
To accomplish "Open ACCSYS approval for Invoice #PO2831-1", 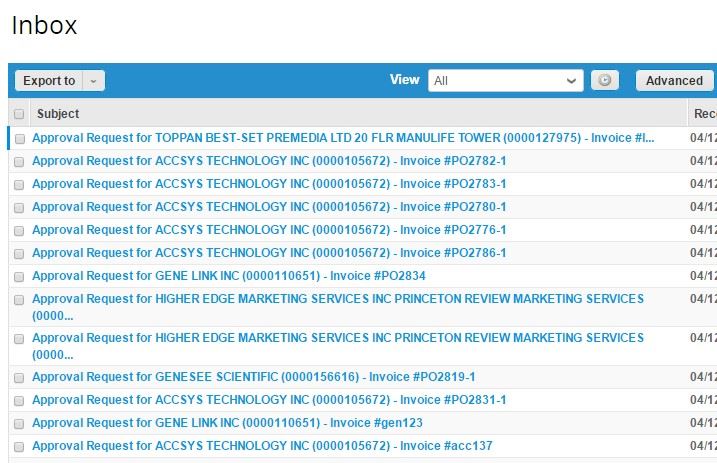I will pos(269,400).
